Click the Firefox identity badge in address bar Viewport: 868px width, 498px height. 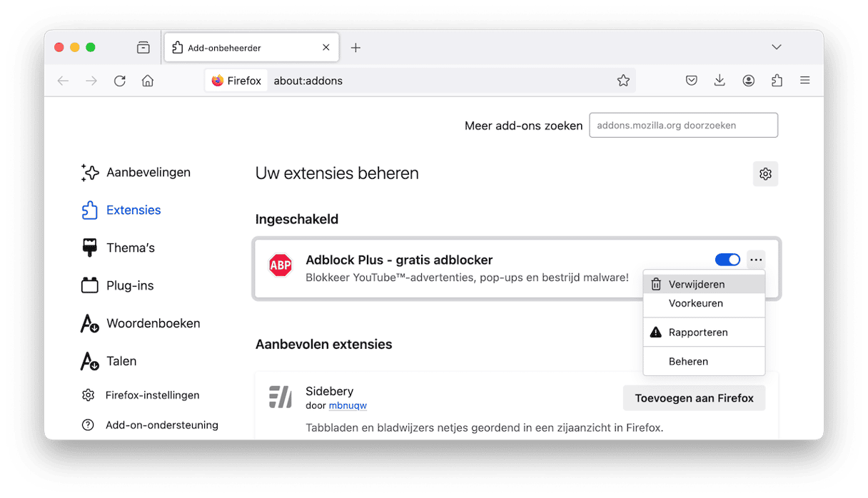tap(237, 81)
